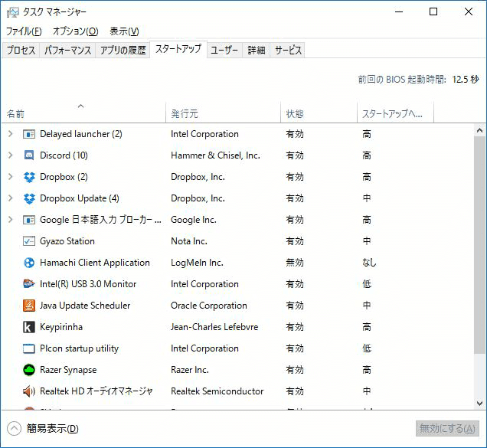Image resolution: width=487 pixels, height=448 pixels.
Task: Click the Task Manager title bar icon
Action: tap(12, 12)
